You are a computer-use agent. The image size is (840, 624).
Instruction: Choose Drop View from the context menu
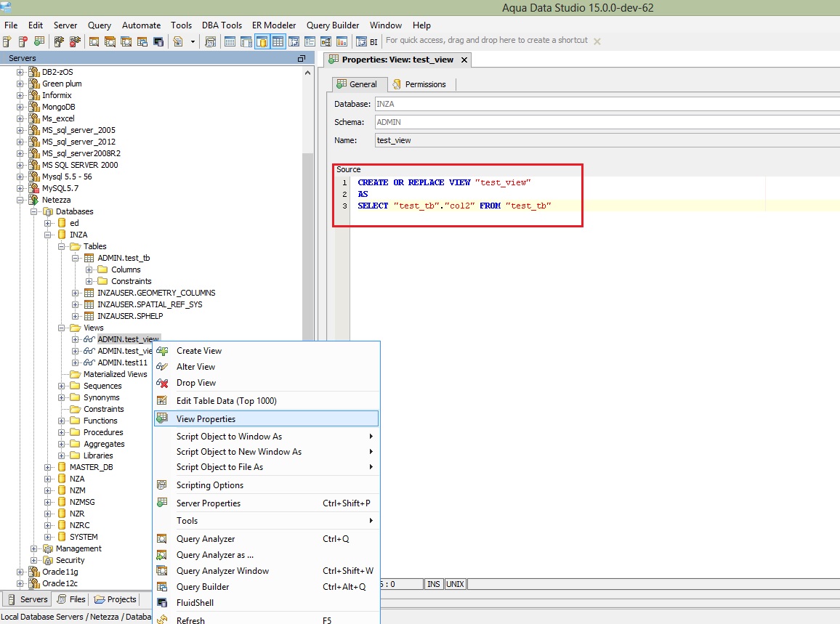pos(267,383)
